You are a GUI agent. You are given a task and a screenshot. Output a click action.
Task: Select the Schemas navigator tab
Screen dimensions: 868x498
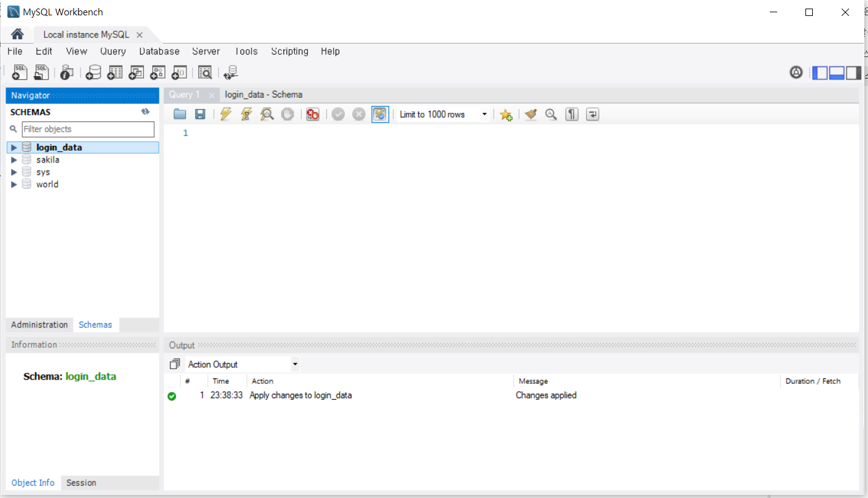96,324
